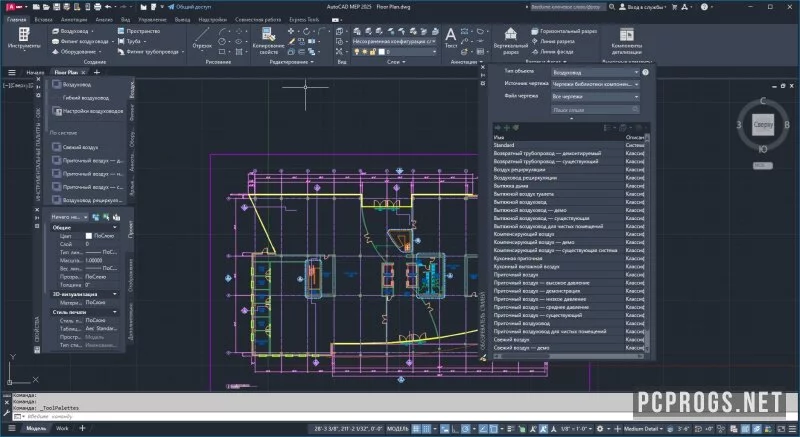Switch to the Начало document tab
Image resolution: width=800 pixels, height=437 pixels.
[x=35, y=72]
